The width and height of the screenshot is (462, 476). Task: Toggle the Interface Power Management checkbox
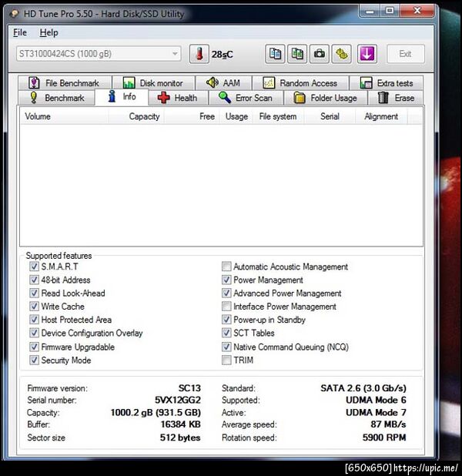(x=226, y=307)
